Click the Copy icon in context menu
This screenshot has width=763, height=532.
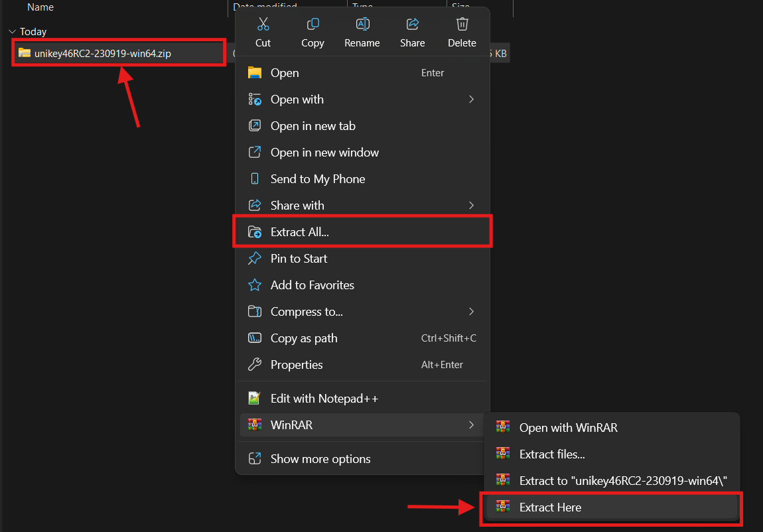312,25
